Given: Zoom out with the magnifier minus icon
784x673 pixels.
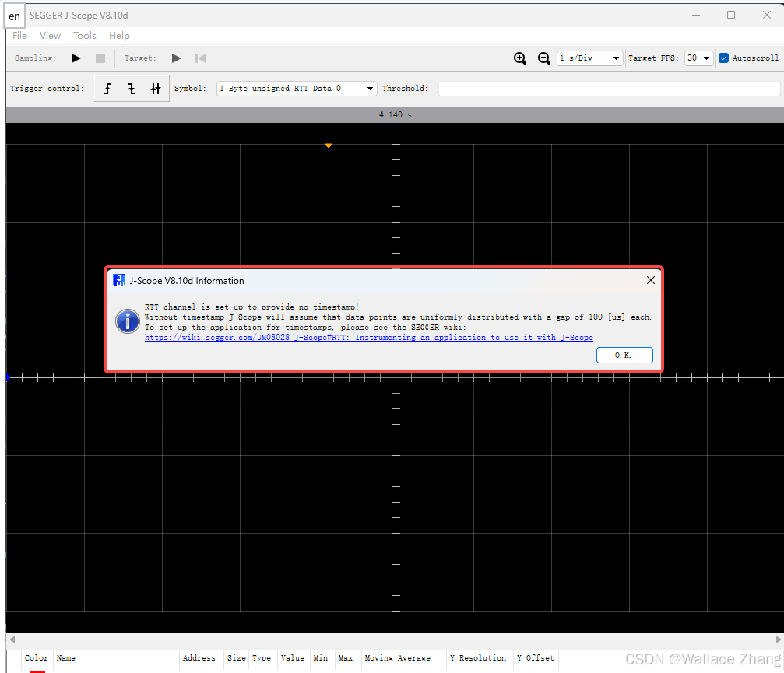Looking at the screenshot, I should [x=544, y=58].
